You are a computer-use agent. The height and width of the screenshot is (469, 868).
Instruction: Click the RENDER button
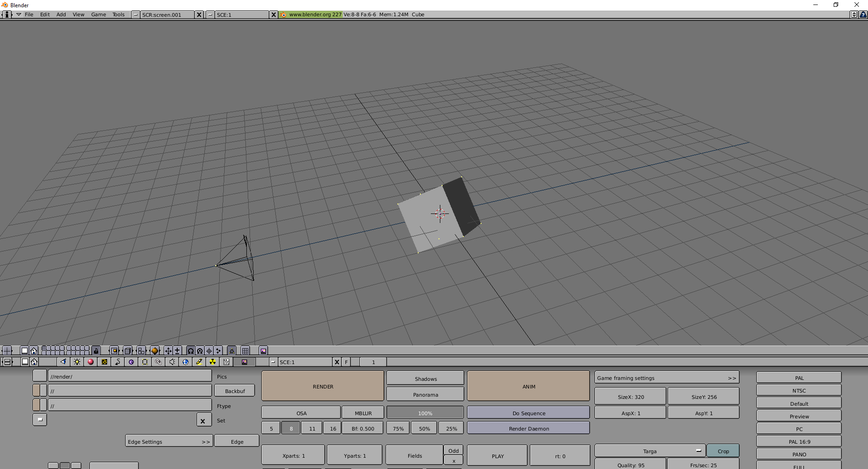[x=323, y=386]
